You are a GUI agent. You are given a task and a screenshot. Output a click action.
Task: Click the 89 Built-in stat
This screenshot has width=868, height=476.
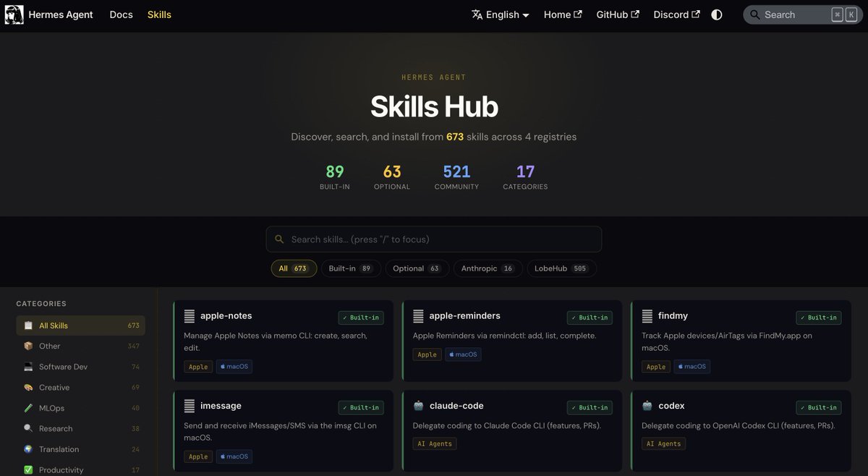(x=335, y=177)
